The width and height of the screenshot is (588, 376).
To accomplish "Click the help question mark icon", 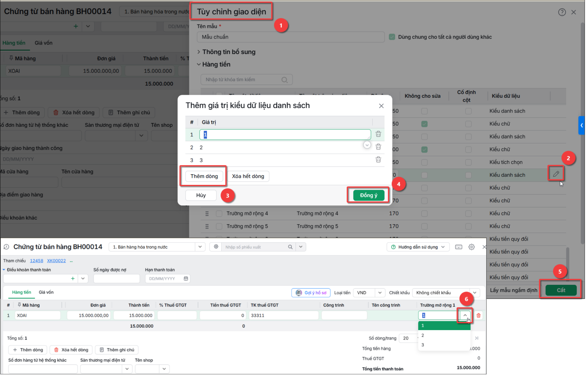I will (562, 12).
